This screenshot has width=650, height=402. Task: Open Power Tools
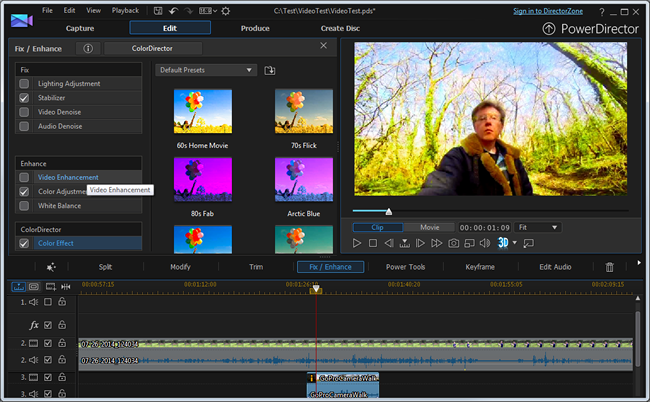click(x=405, y=267)
